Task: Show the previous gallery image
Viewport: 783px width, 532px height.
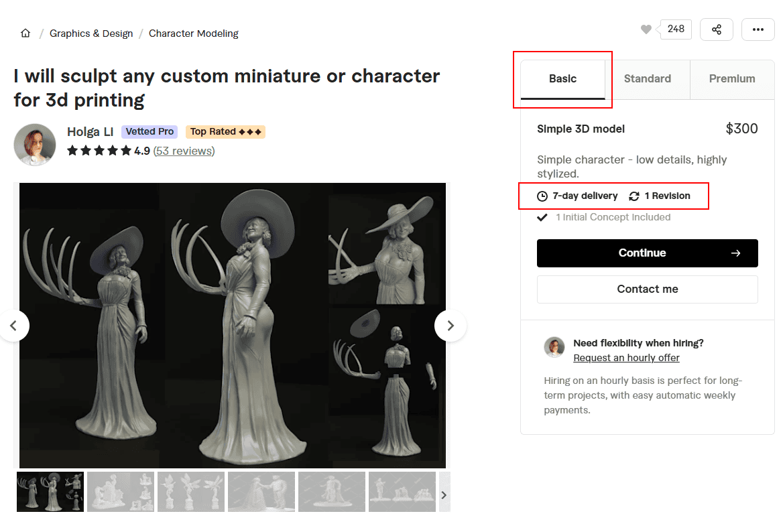Action: pos(13,326)
